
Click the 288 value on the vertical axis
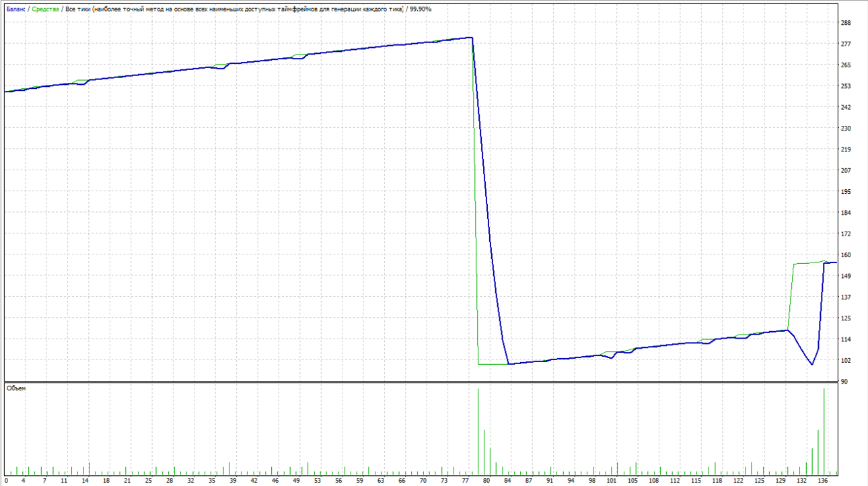(846, 23)
